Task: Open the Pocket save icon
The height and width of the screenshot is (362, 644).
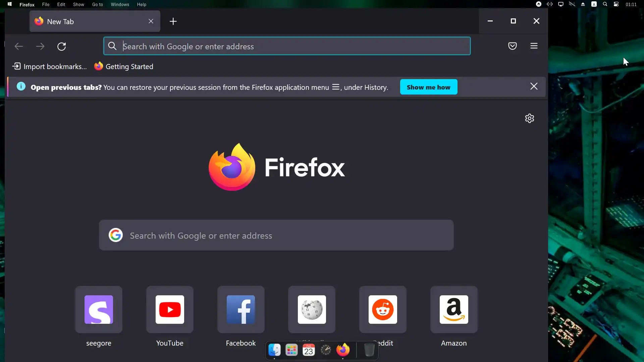Action: (512, 46)
